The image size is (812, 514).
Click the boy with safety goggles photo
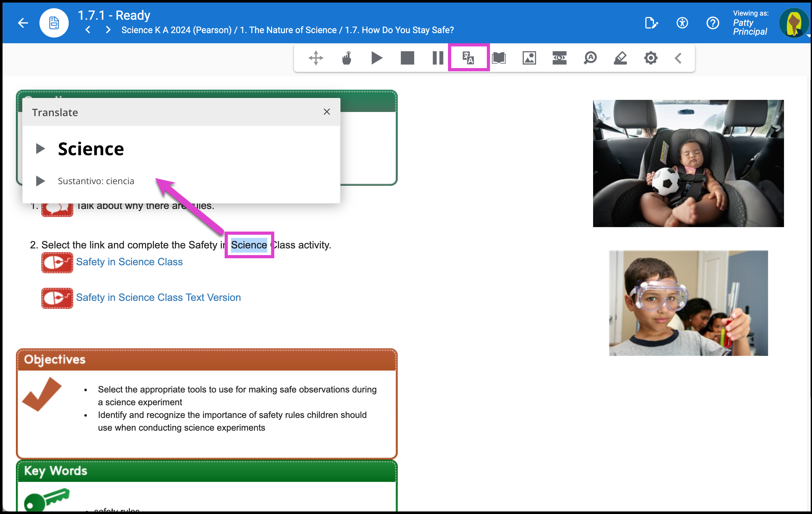point(688,303)
